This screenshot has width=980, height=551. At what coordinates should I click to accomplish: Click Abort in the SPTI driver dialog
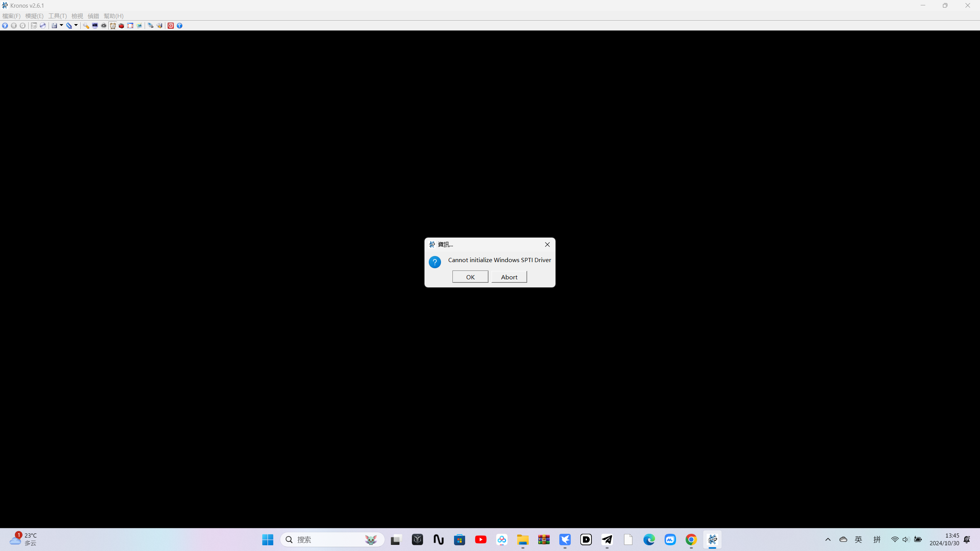[x=509, y=277]
